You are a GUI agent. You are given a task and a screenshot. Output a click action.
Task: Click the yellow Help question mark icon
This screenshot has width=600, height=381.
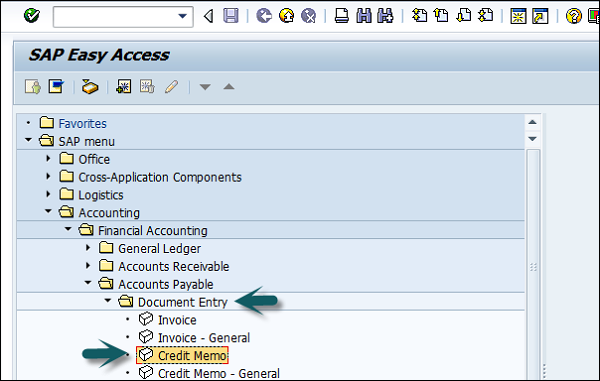click(x=574, y=16)
